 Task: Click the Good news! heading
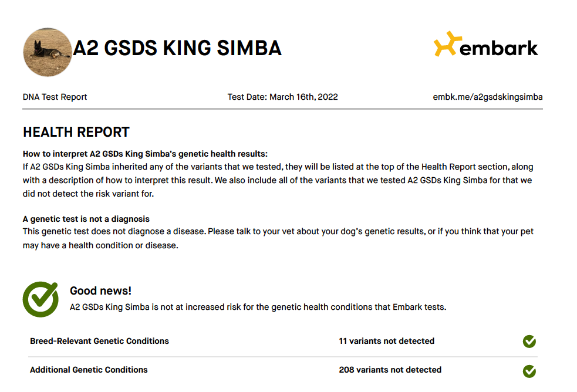click(x=100, y=291)
